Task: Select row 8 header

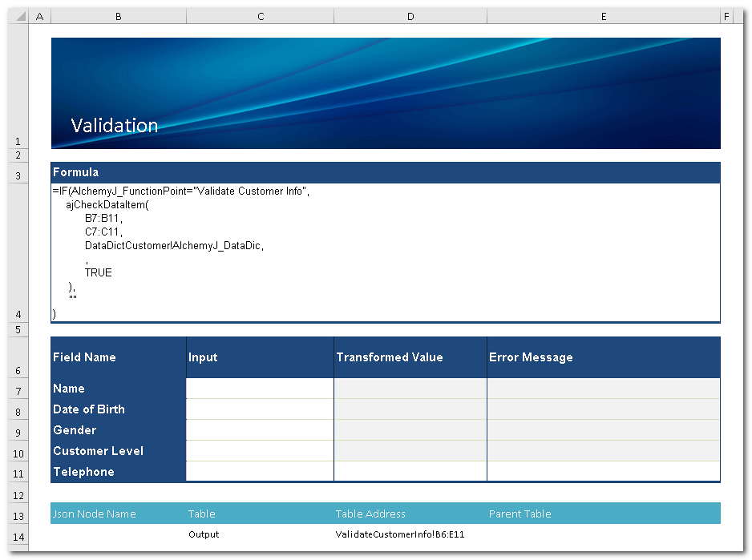Action: tap(18, 409)
